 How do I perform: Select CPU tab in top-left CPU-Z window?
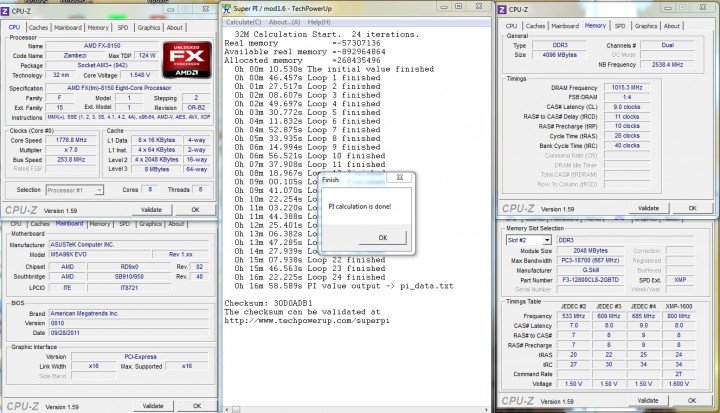pyautogui.click(x=14, y=27)
